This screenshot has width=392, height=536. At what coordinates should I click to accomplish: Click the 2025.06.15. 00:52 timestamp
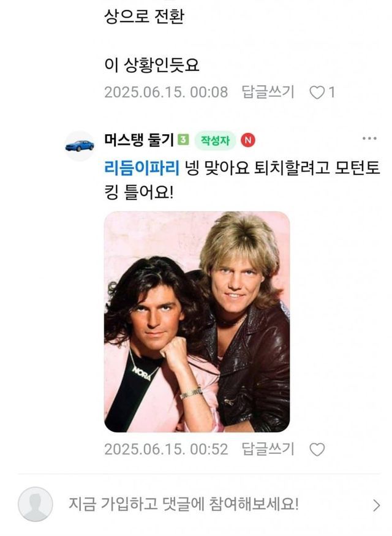pos(166,449)
